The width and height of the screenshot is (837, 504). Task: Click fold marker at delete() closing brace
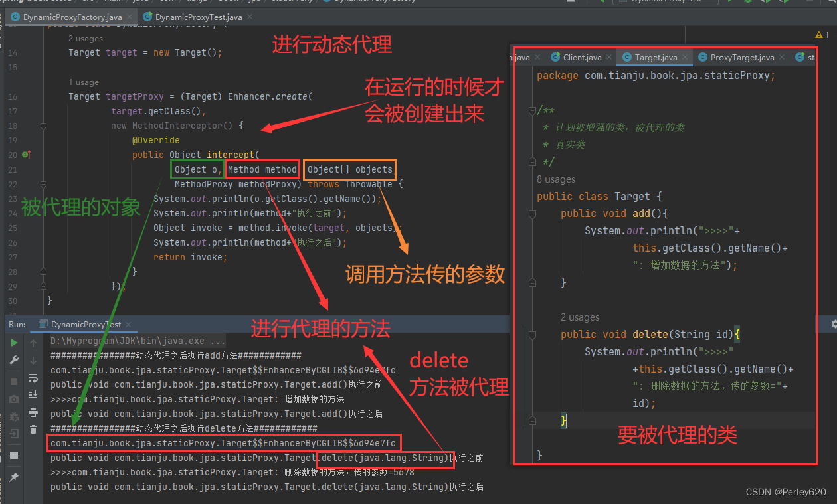point(531,421)
